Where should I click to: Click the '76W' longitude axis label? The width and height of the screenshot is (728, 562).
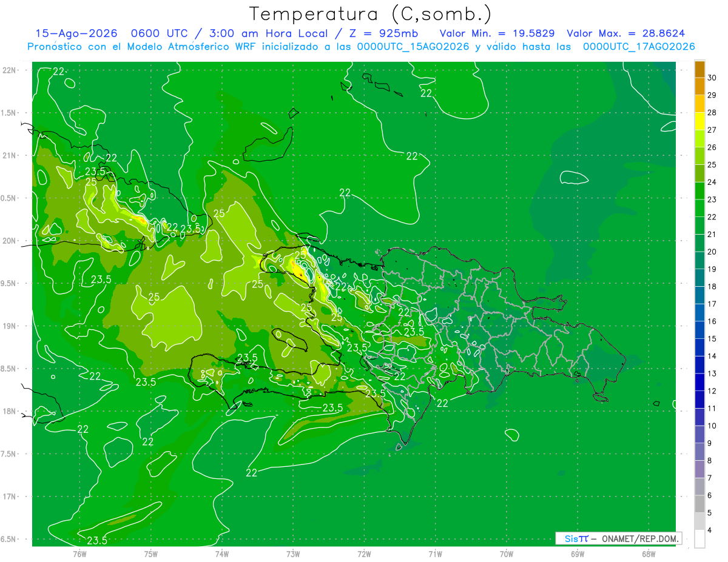coord(80,554)
